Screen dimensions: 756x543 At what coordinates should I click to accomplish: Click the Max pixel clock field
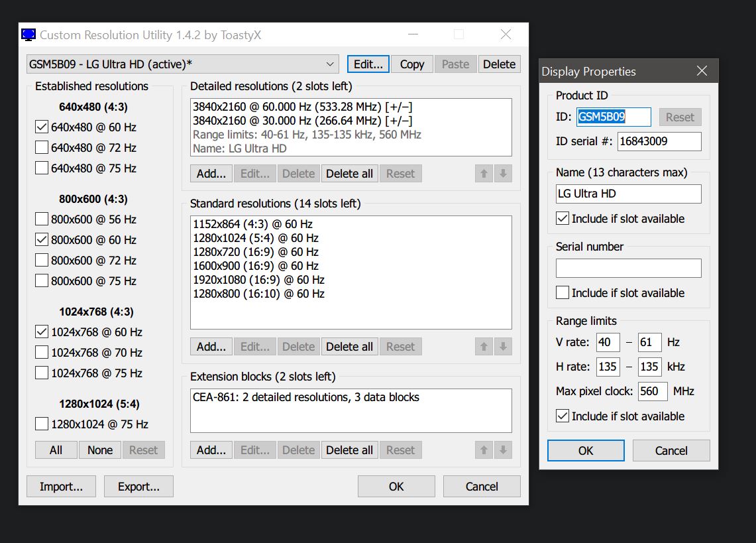point(653,391)
